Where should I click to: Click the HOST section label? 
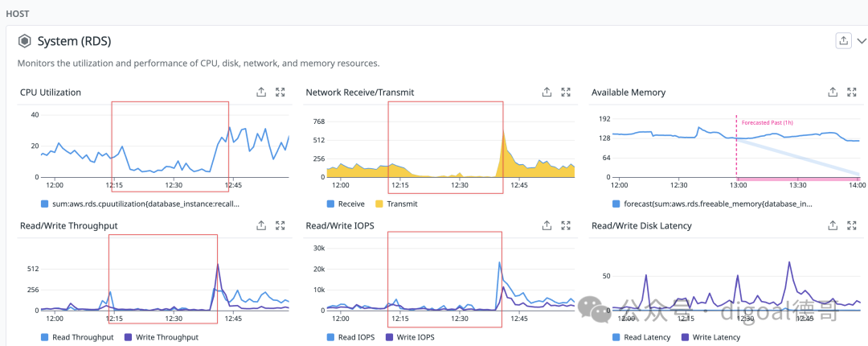pyautogui.click(x=18, y=13)
